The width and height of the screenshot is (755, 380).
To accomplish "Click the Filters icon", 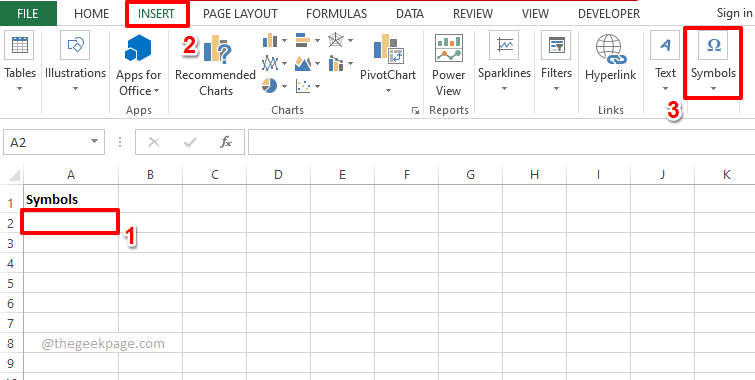I will (556, 45).
